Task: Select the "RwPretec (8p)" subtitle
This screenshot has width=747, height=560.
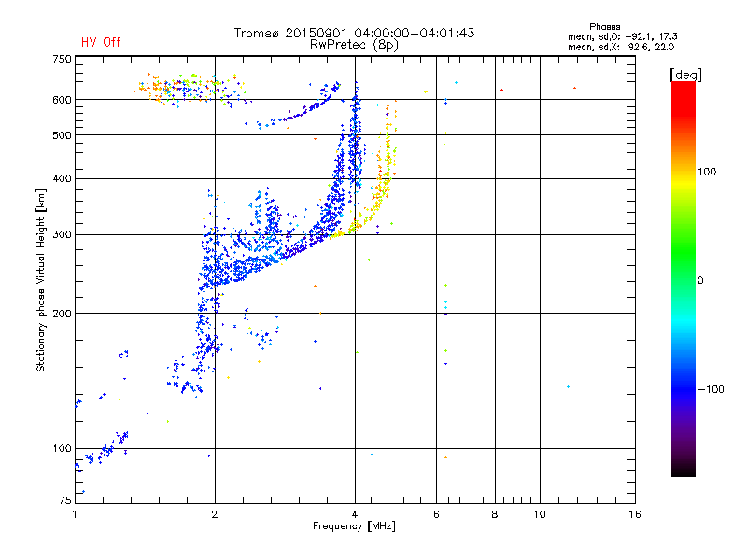Action: [x=354, y=44]
